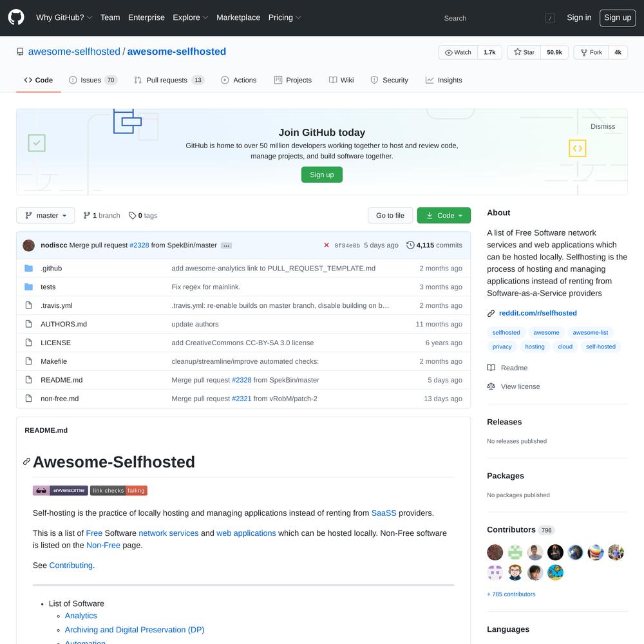The width and height of the screenshot is (644, 644).
Task: Click the file icon for AUTHORS.md
Action: [29, 324]
